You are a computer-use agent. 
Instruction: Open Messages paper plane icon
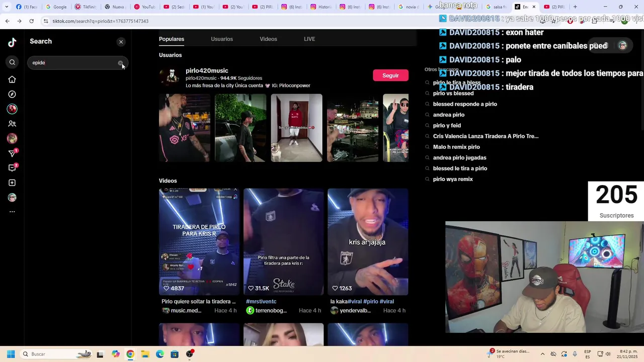pyautogui.click(x=12, y=153)
